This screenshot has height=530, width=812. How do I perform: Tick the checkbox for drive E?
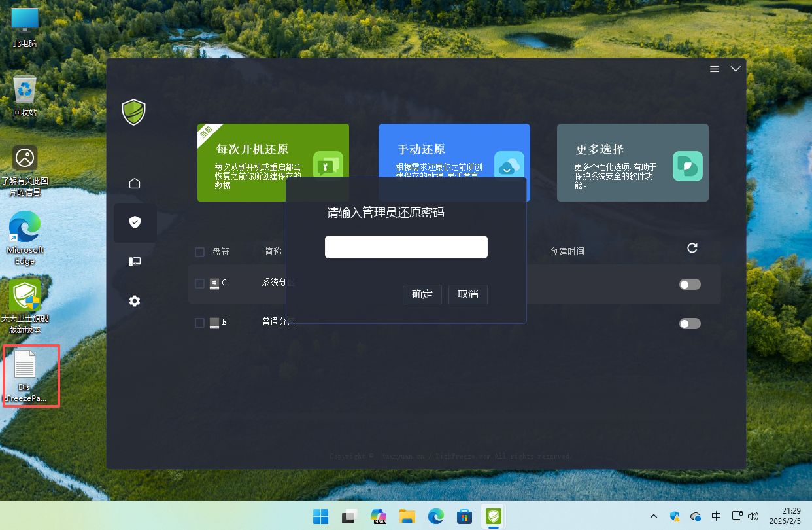point(200,323)
